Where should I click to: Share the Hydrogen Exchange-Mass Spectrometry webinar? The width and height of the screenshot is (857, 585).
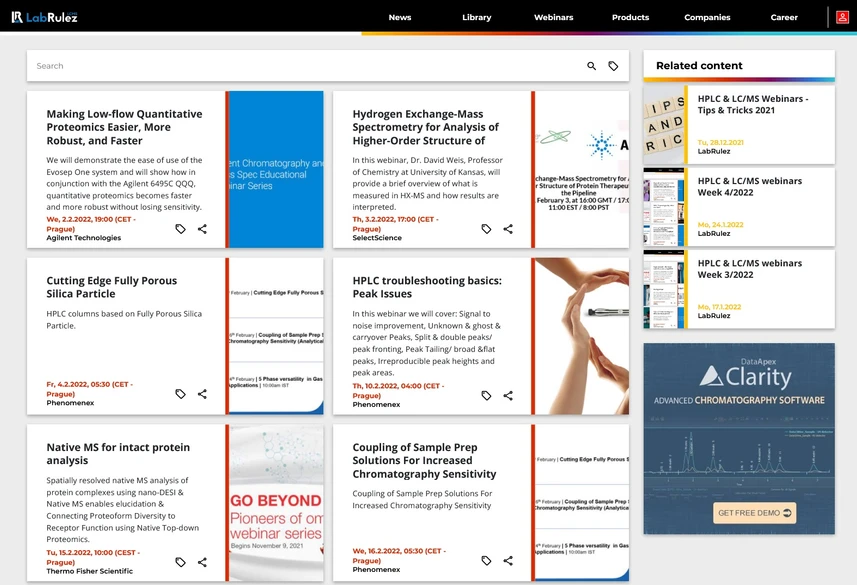point(508,229)
